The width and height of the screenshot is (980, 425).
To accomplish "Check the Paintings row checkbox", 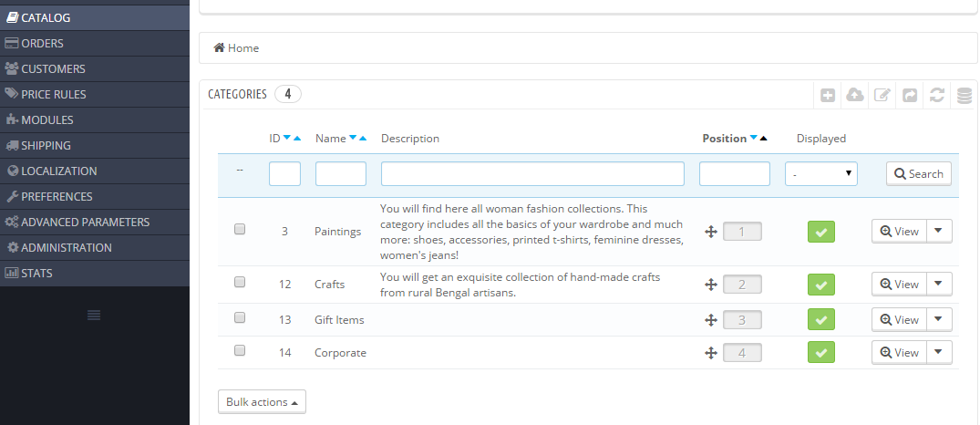I will [240, 230].
